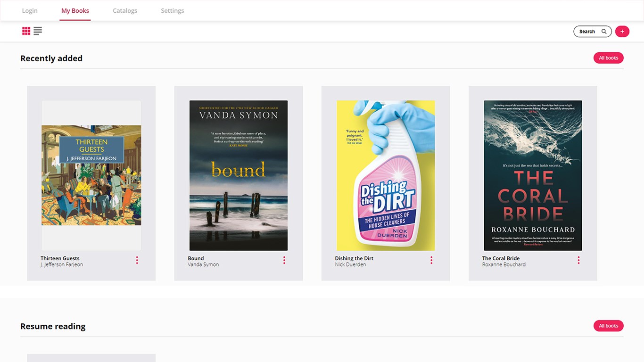This screenshot has height=362, width=644.
Task: Open the Thirteen Guests book cover
Action: [91, 175]
